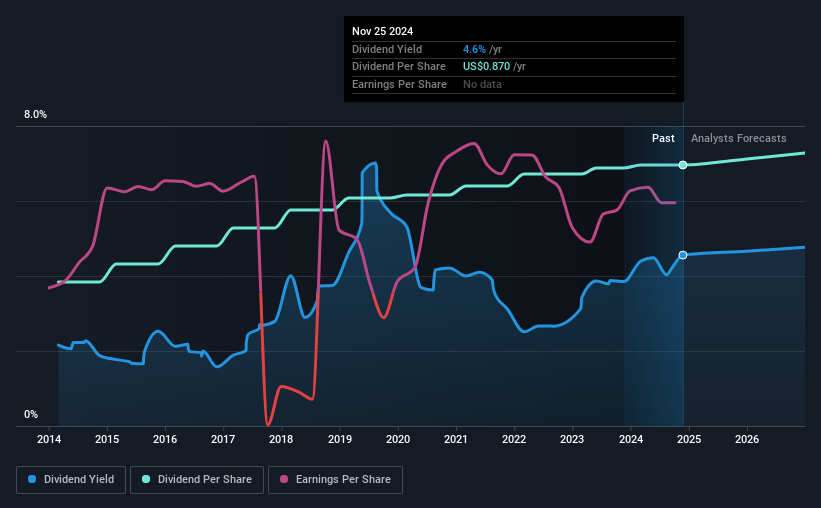Click the '0%' y-axis label
The width and height of the screenshot is (821, 508).
(31, 414)
